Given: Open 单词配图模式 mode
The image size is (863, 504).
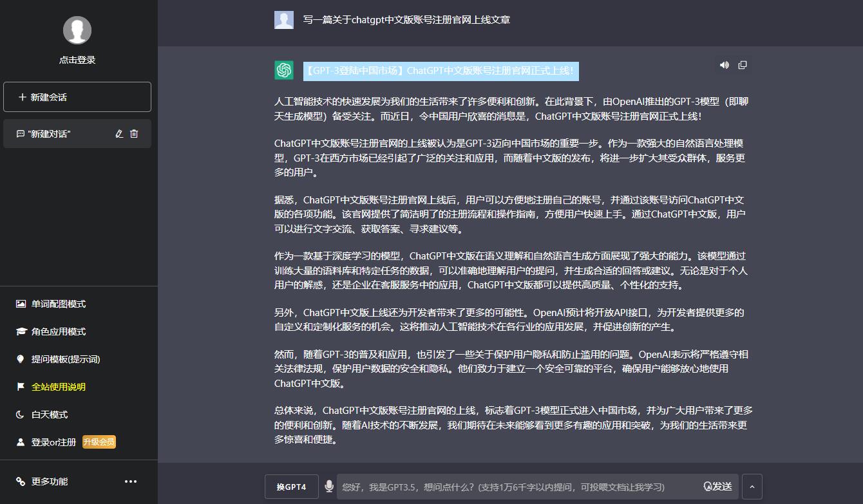Looking at the screenshot, I should [x=59, y=304].
